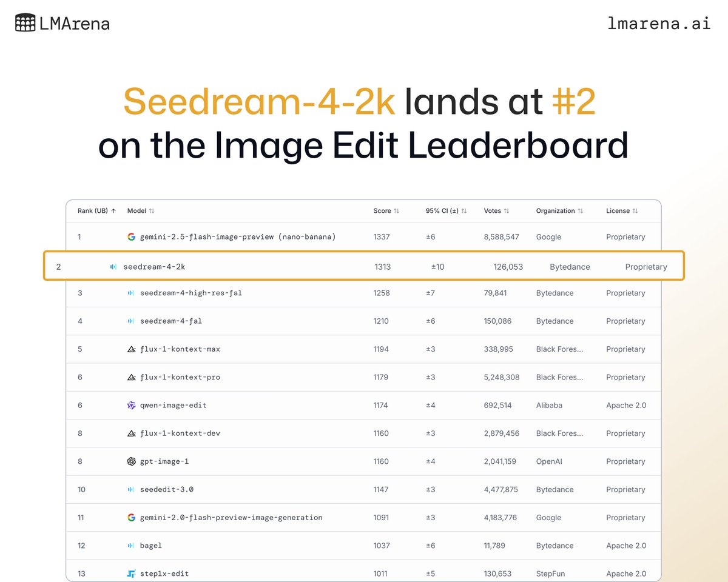
Task: Click the Black Forest icon beside flux-1-kontext-pro
Action: pos(131,377)
